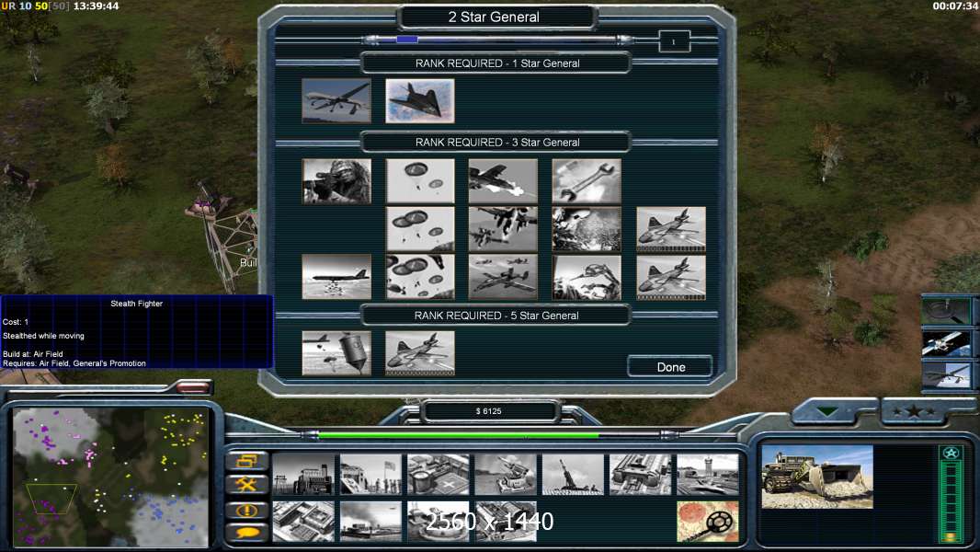This screenshot has height=552, width=980.
Task: Click on the radar minimap
Action: [110, 477]
